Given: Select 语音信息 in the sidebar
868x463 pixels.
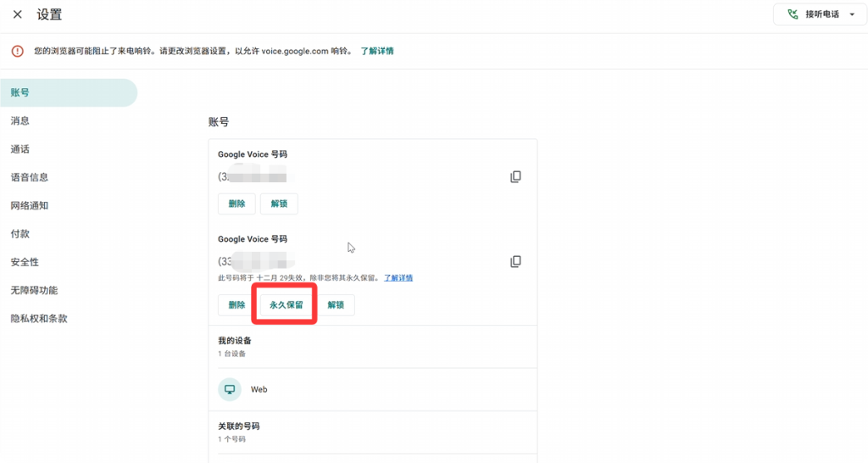Looking at the screenshot, I should click(x=30, y=177).
